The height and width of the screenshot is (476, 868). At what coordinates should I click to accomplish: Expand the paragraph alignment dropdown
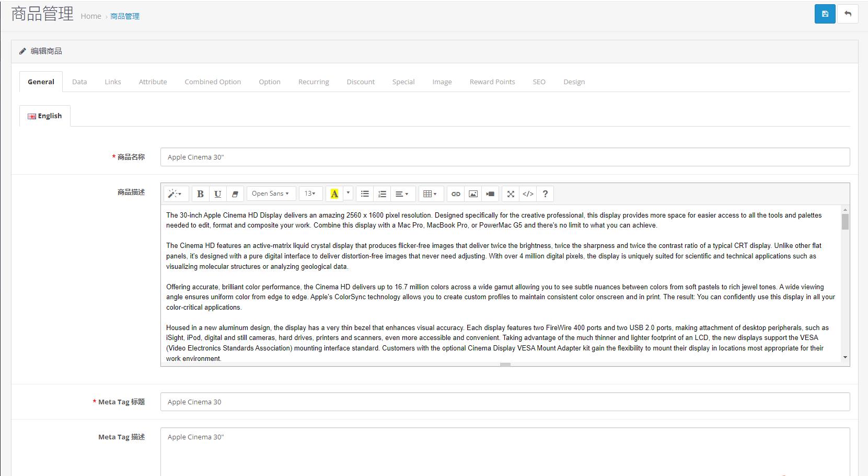point(402,194)
